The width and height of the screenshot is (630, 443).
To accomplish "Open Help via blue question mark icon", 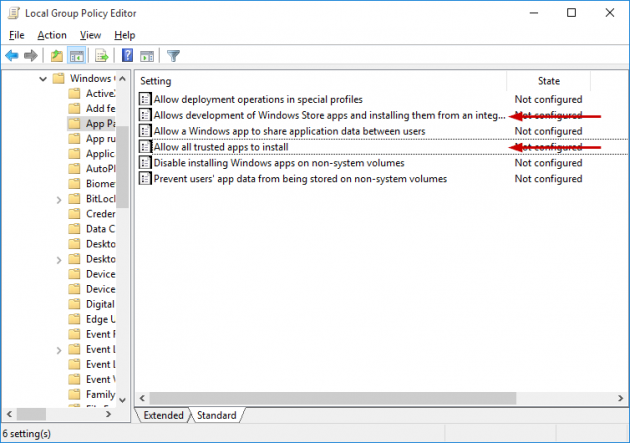I will tap(127, 55).
